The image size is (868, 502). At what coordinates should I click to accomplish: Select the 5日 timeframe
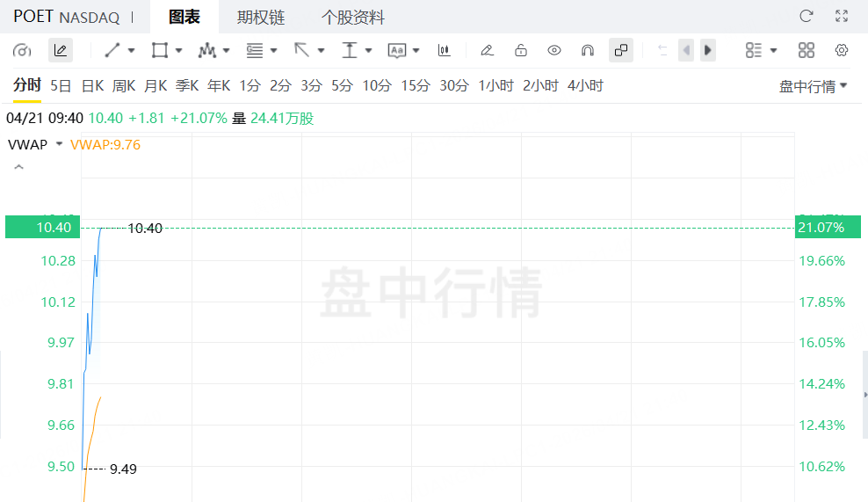pos(61,86)
